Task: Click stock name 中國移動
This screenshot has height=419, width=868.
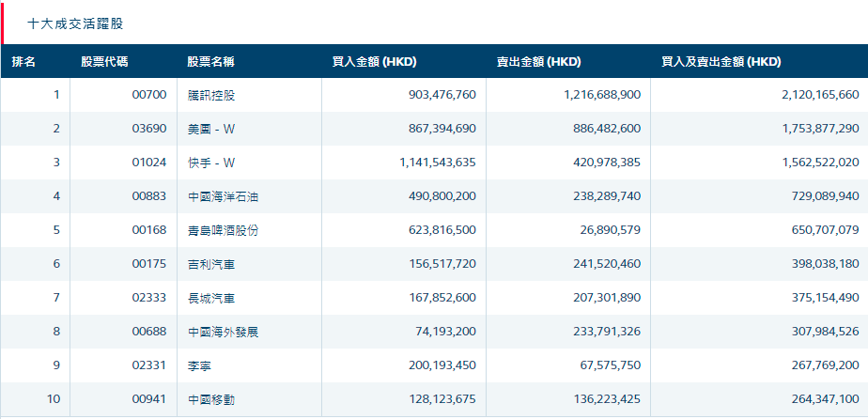Action: tap(211, 399)
